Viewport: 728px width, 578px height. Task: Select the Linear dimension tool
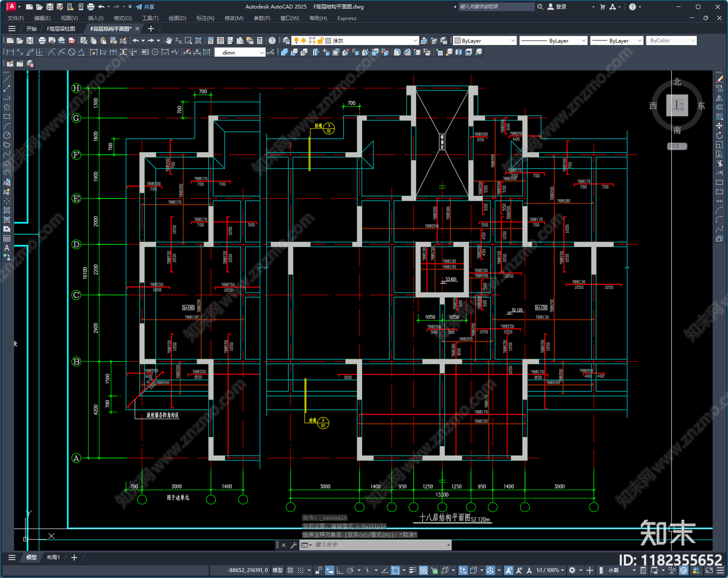(10, 52)
